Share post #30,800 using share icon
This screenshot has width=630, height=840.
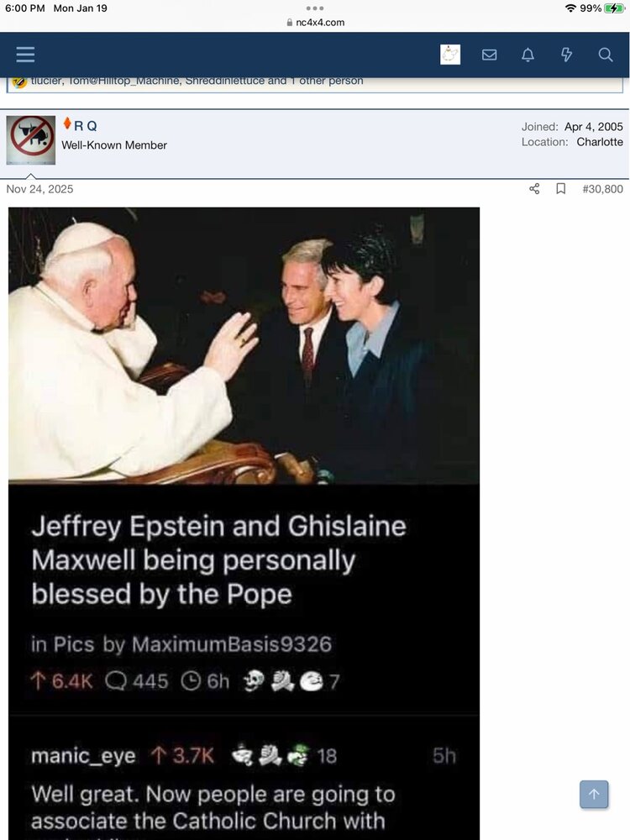coord(534,188)
